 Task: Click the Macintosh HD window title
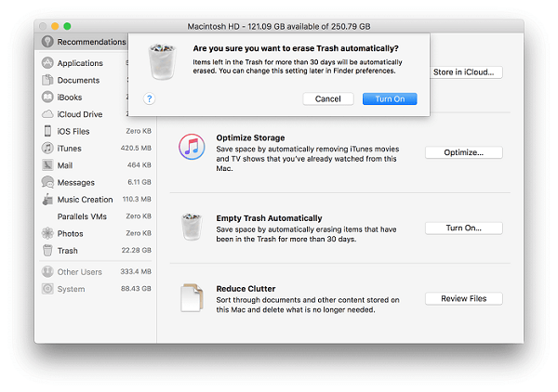click(279, 27)
